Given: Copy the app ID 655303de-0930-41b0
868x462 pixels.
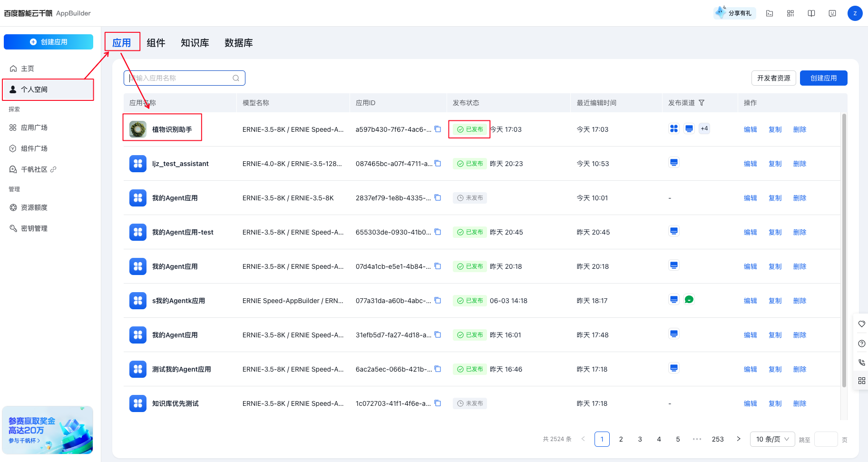Looking at the screenshot, I should [x=438, y=232].
